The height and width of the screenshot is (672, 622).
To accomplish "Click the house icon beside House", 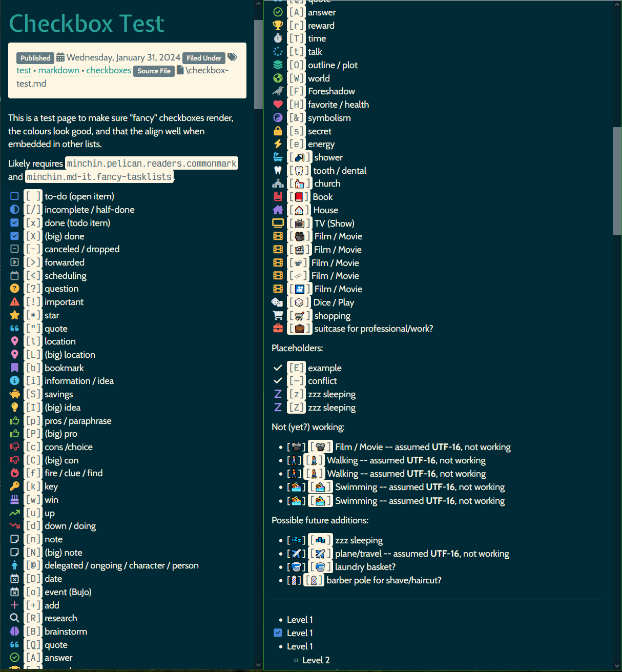I will click(x=278, y=210).
